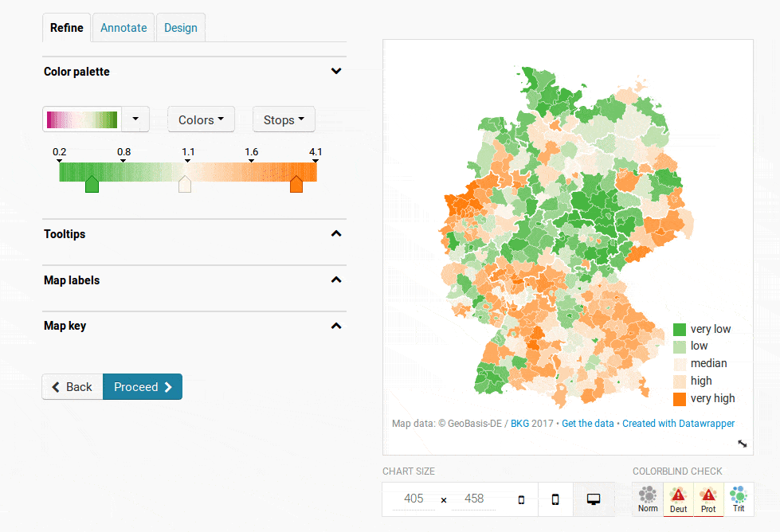This screenshot has height=532, width=780.
Task: Click the chart width input field
Action: point(414,499)
